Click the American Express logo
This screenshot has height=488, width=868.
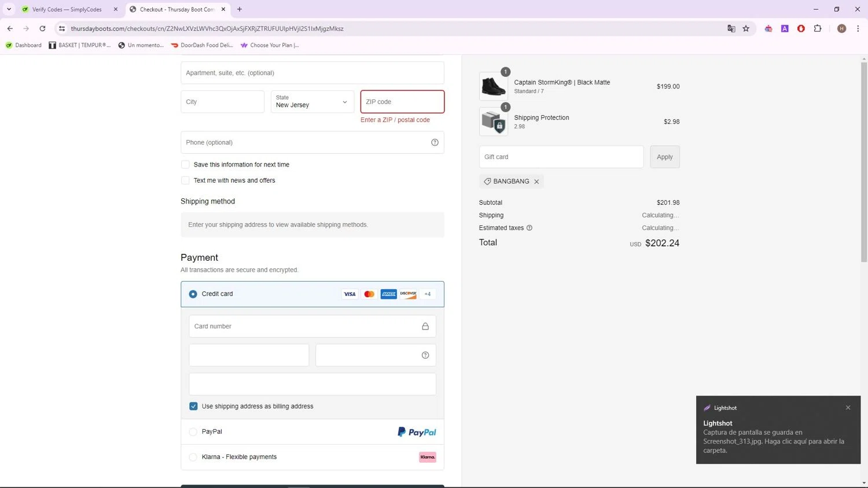point(389,294)
